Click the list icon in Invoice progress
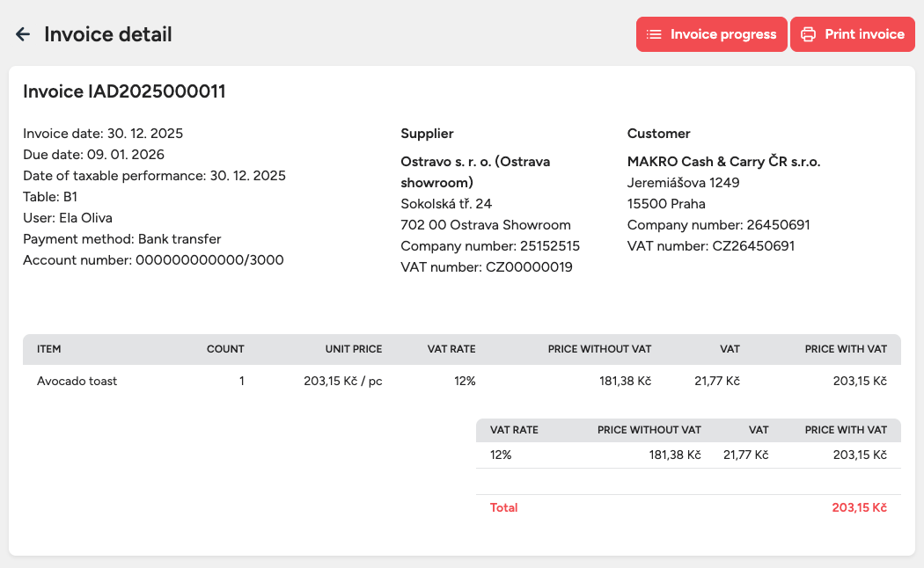Image resolution: width=924 pixels, height=568 pixels. point(654,34)
